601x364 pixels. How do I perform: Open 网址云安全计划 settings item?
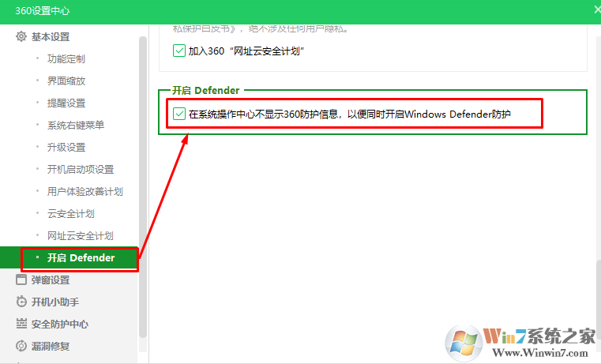(x=80, y=235)
